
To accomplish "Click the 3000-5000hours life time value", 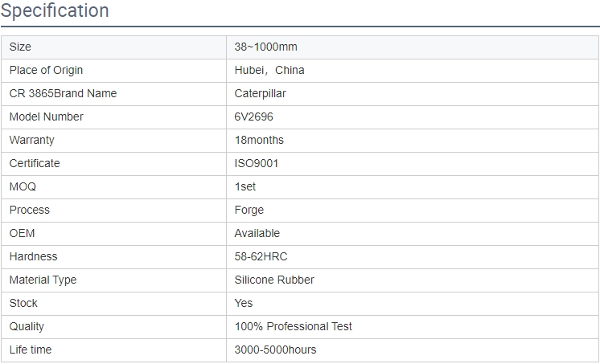I will point(276,350).
